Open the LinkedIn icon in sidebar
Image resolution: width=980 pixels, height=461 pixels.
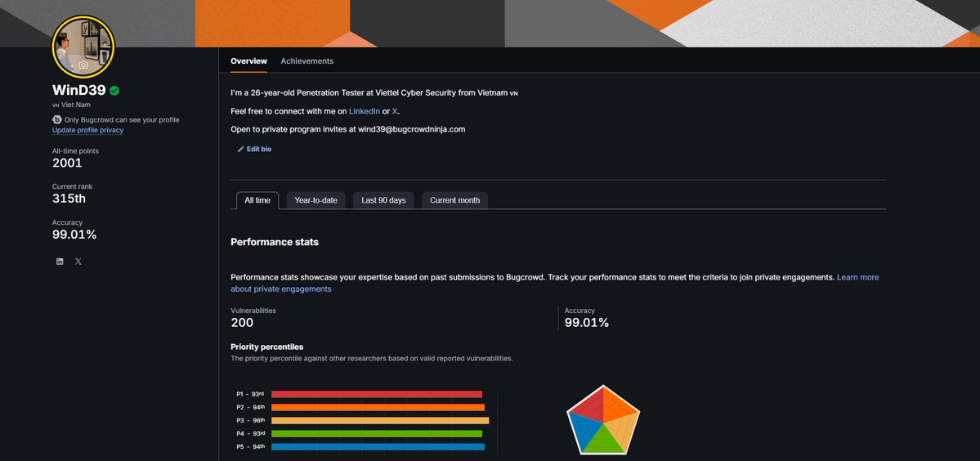[60, 262]
